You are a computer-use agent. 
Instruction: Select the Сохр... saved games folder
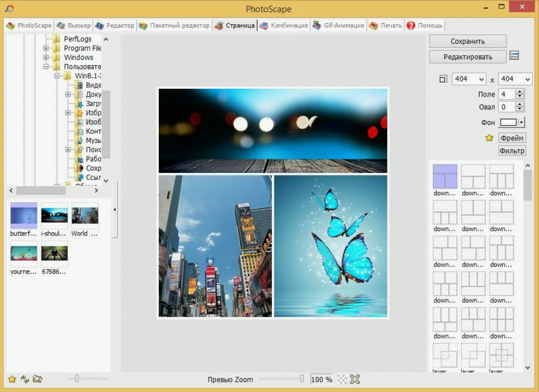pos(93,168)
